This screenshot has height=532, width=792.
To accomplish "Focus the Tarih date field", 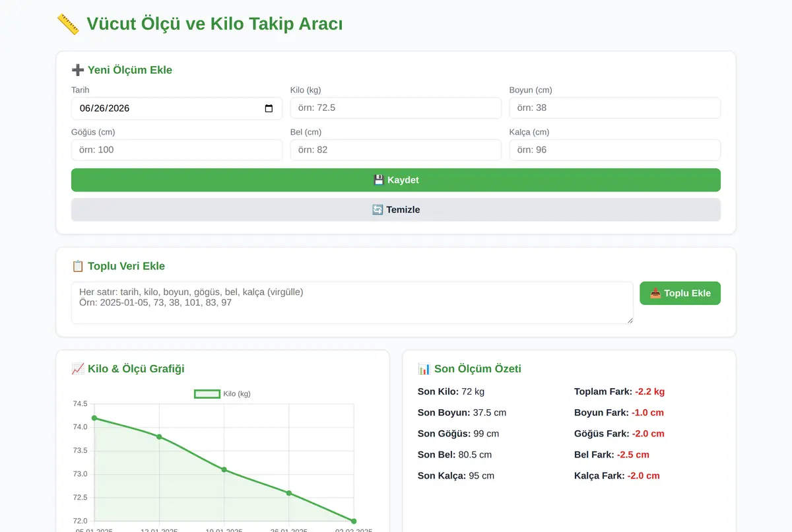I will coord(177,108).
